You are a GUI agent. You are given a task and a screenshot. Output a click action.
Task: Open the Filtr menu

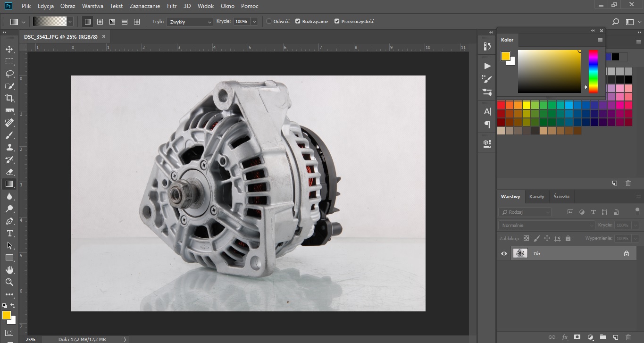click(x=173, y=6)
